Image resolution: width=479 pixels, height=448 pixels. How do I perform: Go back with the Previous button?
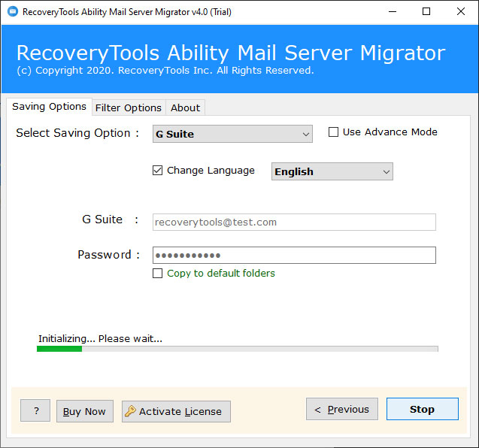click(342, 409)
